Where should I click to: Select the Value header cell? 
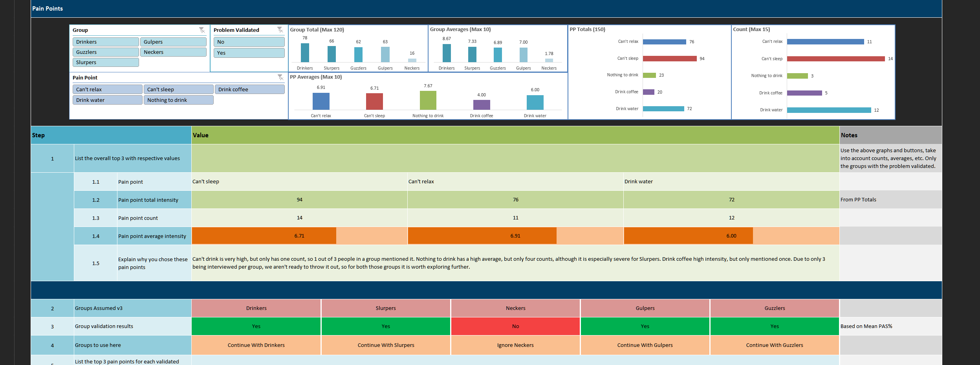pyautogui.click(x=515, y=135)
